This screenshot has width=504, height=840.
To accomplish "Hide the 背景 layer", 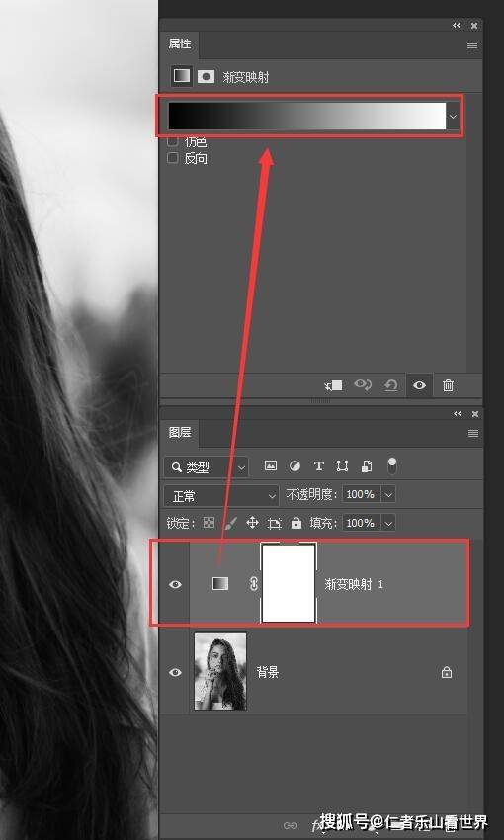I will coord(175,672).
